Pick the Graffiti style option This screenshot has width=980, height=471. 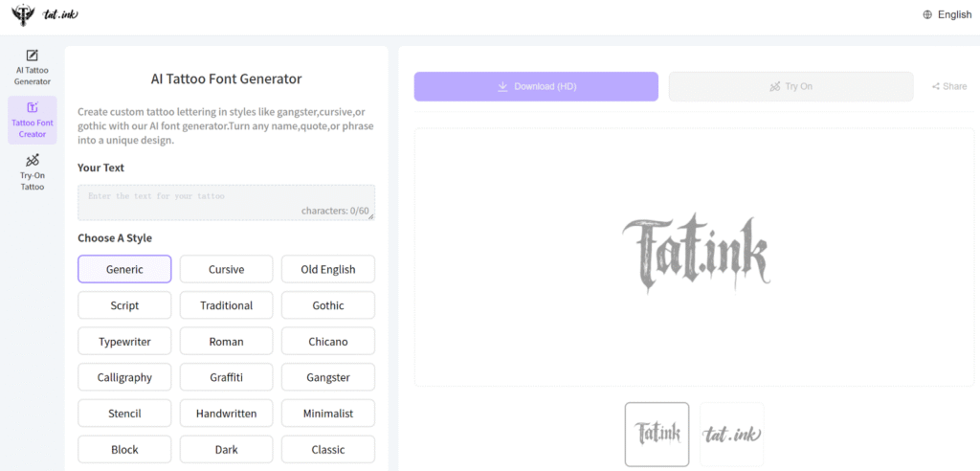(x=226, y=377)
